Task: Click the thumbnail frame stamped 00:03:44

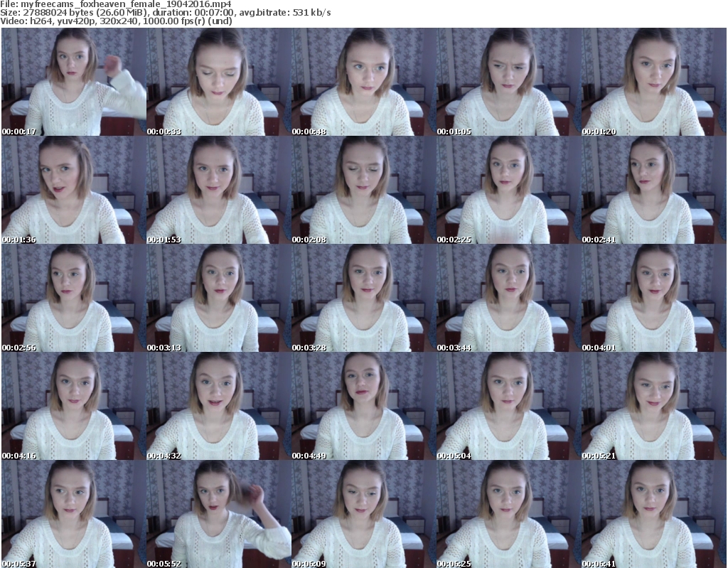Action: (x=509, y=298)
